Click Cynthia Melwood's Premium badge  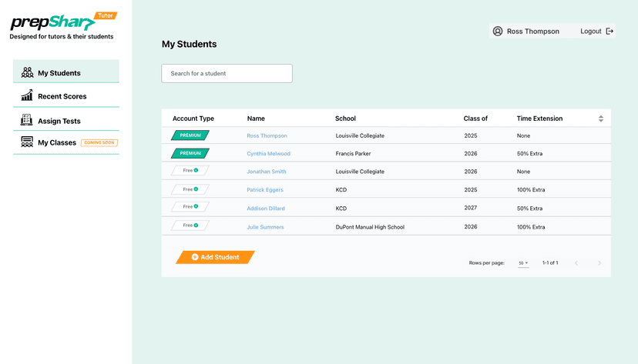[190, 153]
